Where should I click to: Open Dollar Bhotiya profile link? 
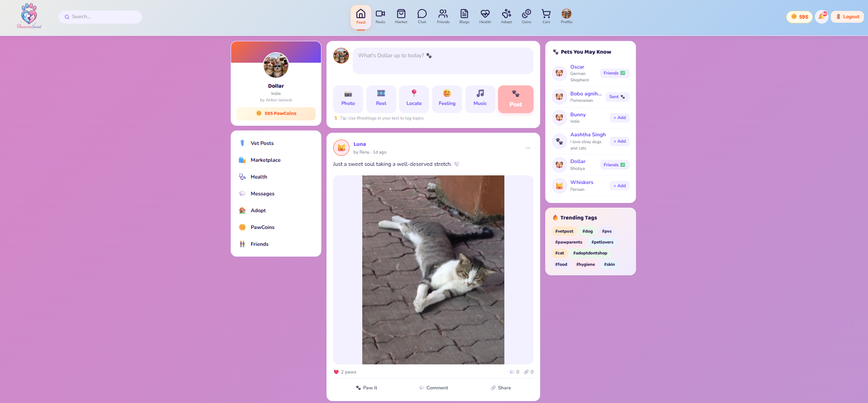pyautogui.click(x=578, y=161)
